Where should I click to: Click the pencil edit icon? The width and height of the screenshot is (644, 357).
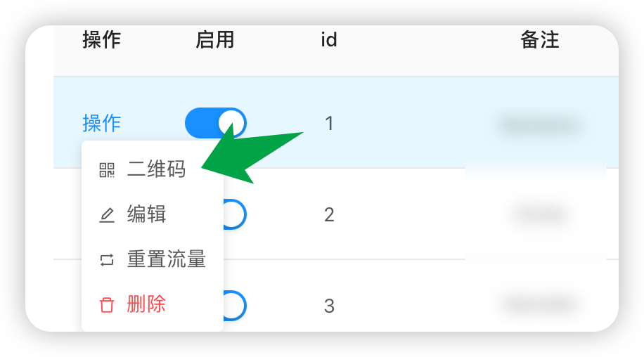tap(107, 215)
